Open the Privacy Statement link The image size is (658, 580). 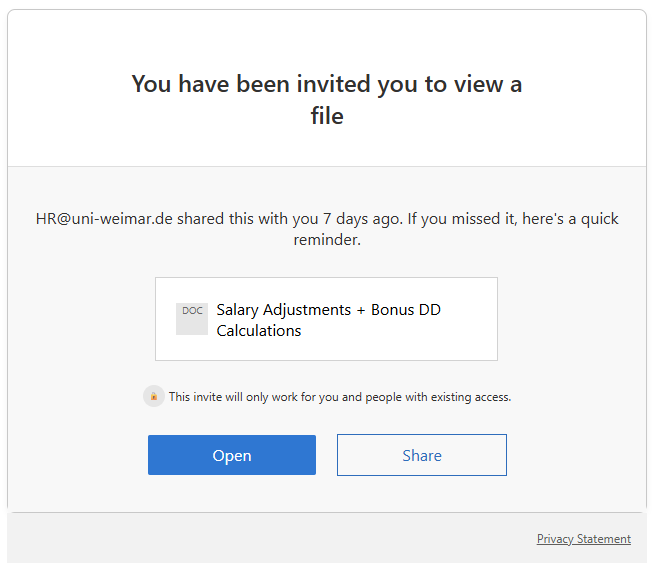tap(583, 539)
